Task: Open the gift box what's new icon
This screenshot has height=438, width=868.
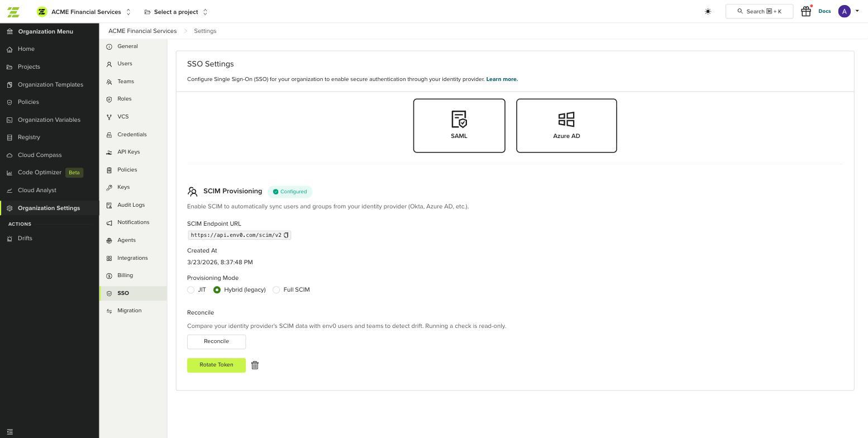Action: (x=806, y=11)
